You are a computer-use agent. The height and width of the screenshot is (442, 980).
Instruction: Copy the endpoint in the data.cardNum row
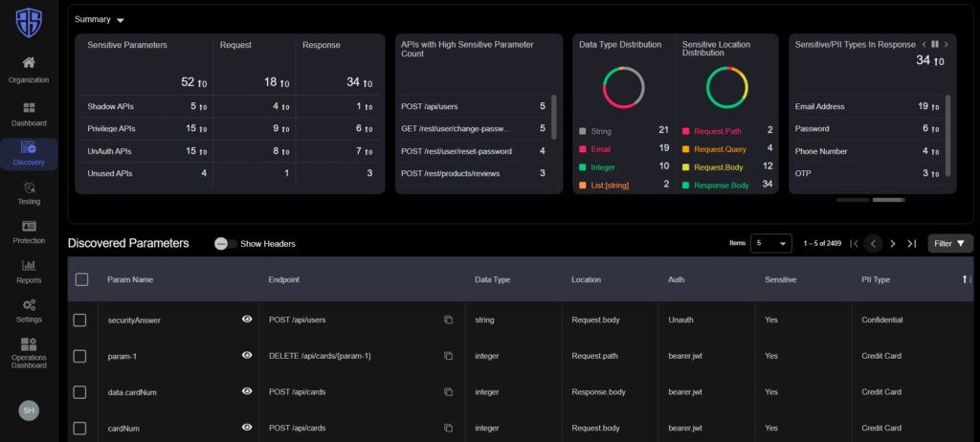[x=448, y=392]
